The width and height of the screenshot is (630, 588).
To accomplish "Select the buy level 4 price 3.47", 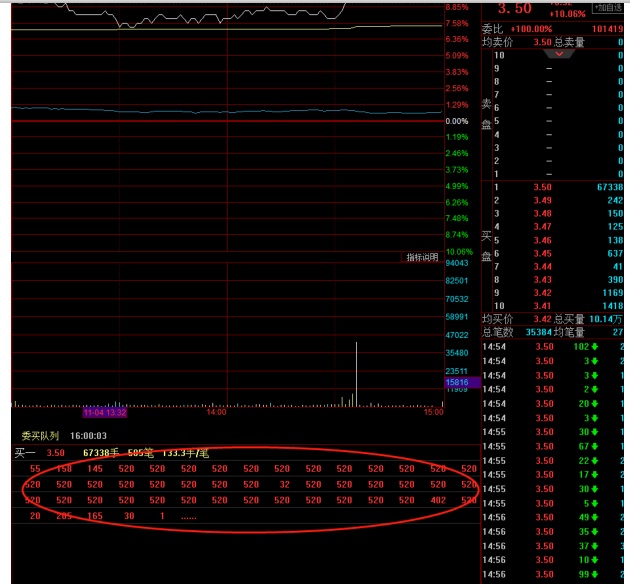I will click(x=542, y=227).
